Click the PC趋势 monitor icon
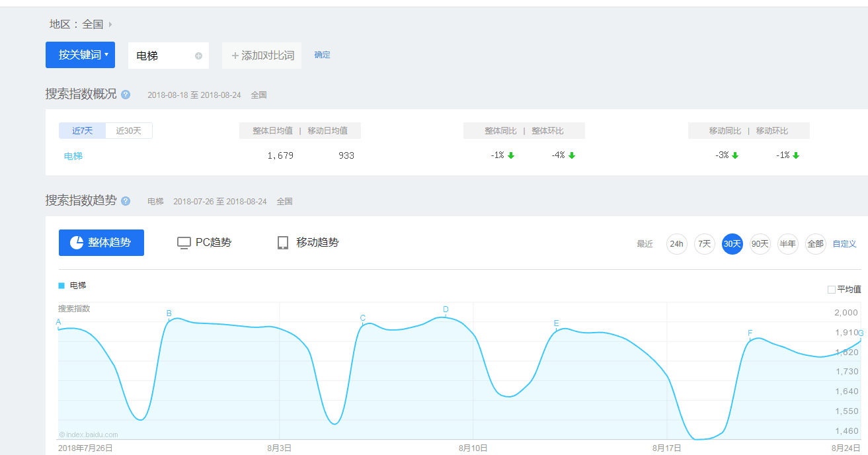 pyautogui.click(x=184, y=243)
